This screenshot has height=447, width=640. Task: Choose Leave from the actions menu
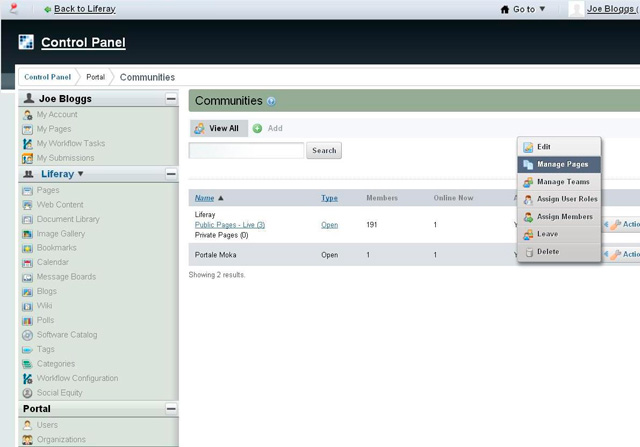559,234
